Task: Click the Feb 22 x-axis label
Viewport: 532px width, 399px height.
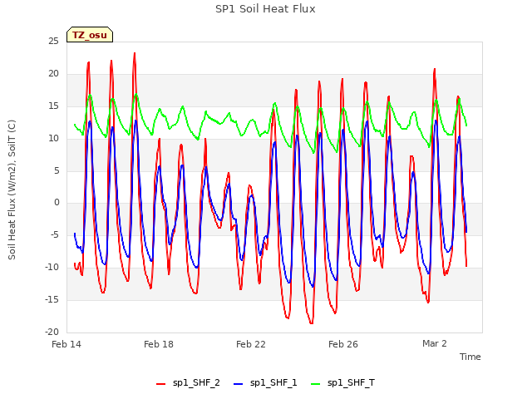Action: pyautogui.click(x=251, y=344)
